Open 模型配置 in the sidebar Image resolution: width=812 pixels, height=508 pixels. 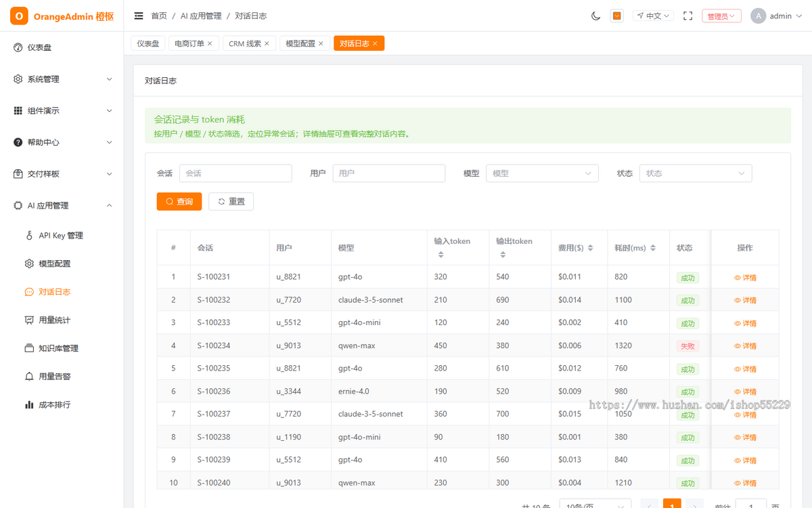pyautogui.click(x=62, y=263)
